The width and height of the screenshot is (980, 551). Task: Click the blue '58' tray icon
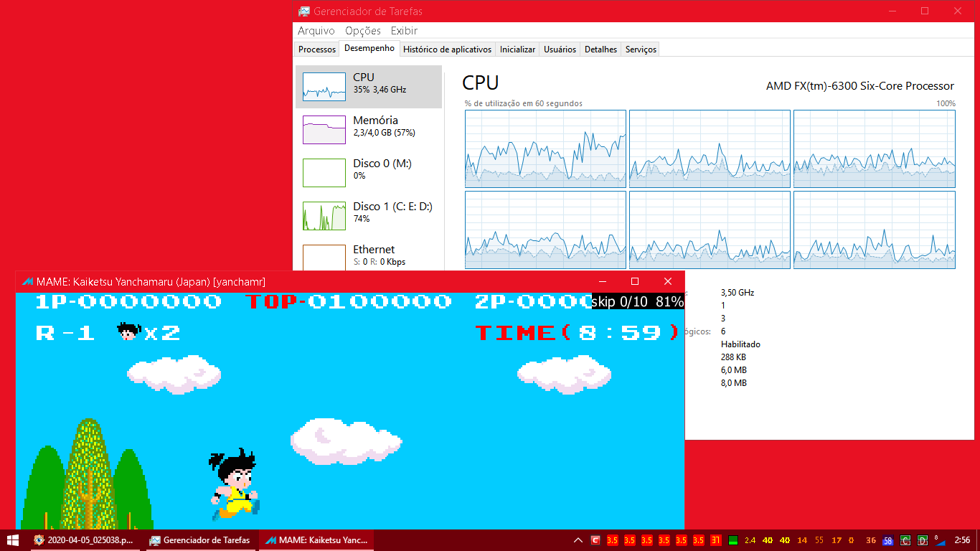tap(888, 540)
